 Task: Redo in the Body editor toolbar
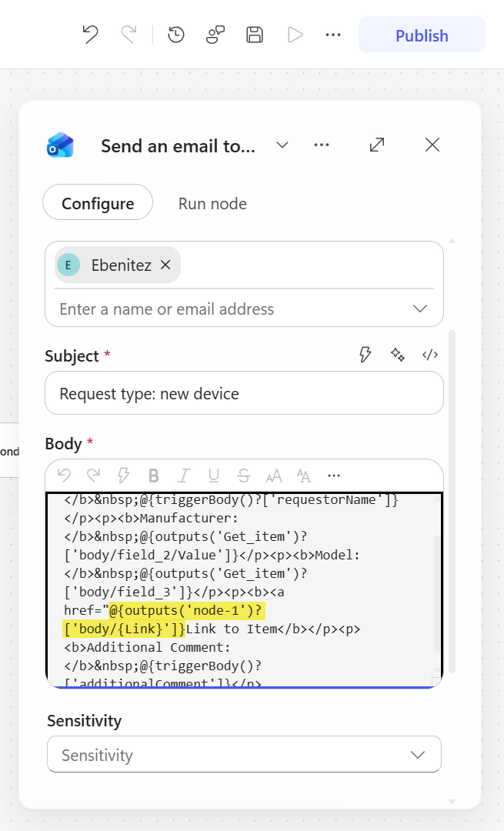(x=93, y=476)
